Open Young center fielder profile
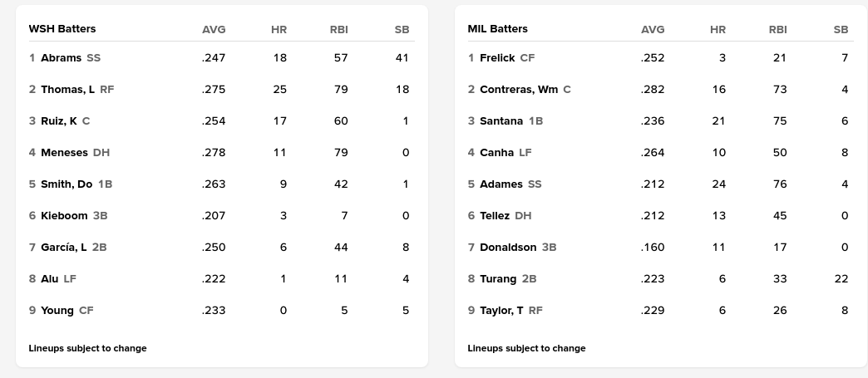The image size is (868, 378). pos(57,311)
